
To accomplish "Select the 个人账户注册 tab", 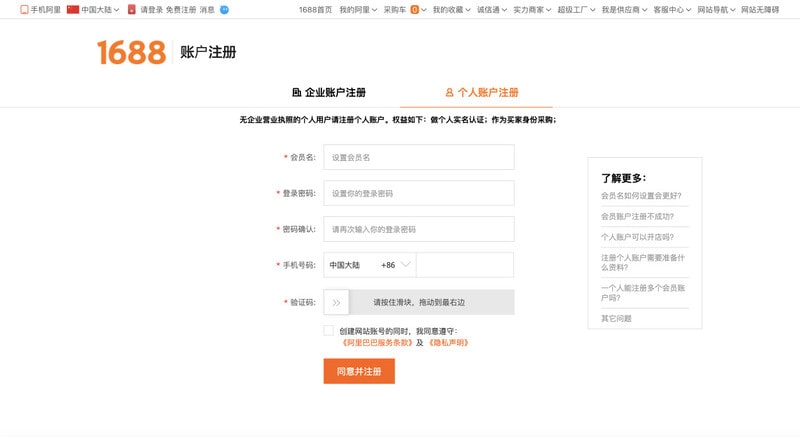I will coord(481,92).
